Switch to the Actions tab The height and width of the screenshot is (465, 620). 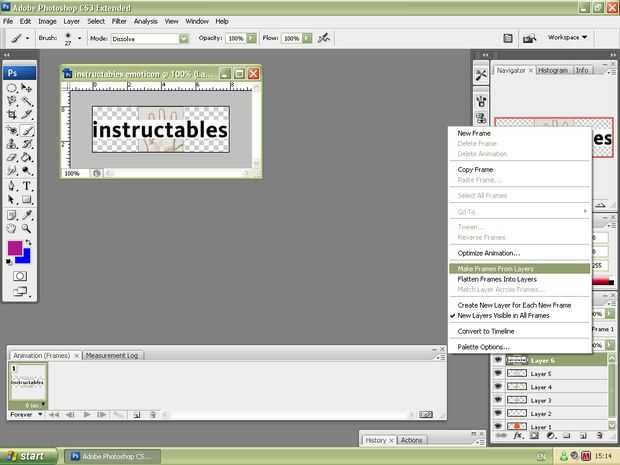[x=411, y=440]
